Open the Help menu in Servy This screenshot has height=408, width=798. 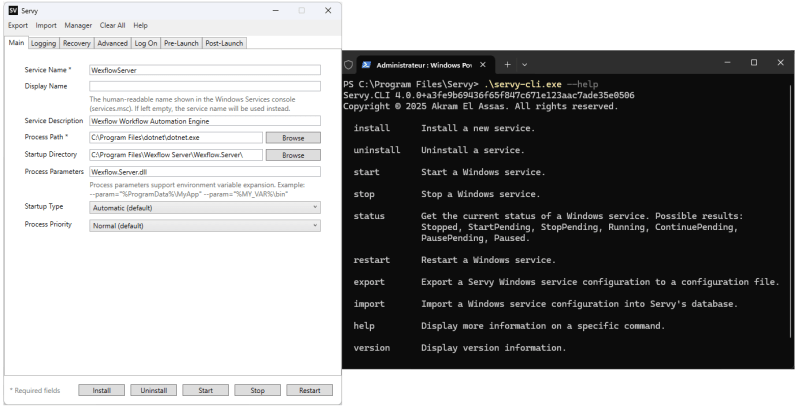tap(140, 25)
